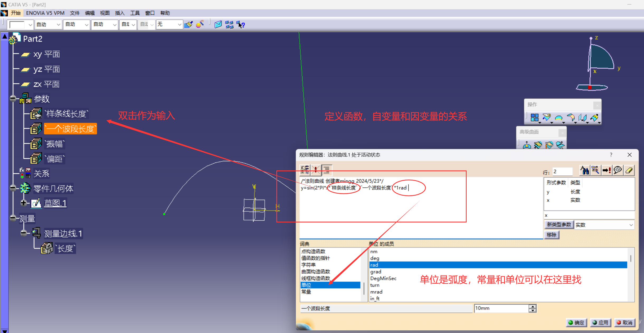
Task: Open the 工具 menu
Action: tap(135, 13)
